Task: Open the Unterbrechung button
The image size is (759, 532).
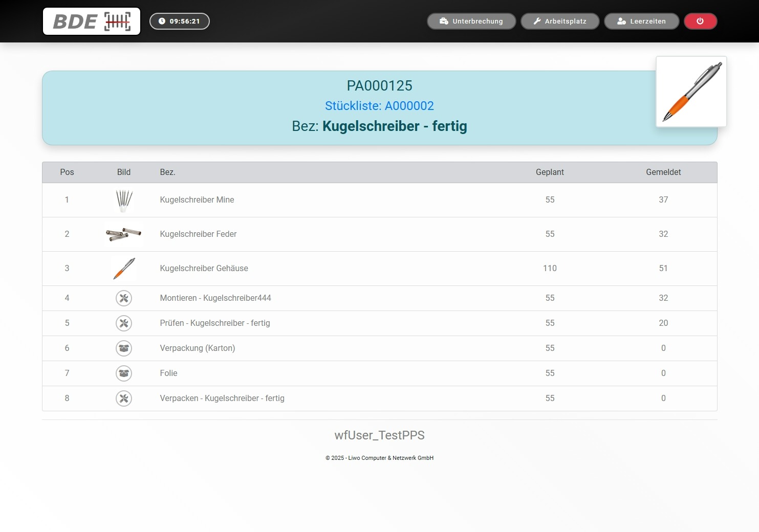Action: coord(471,21)
